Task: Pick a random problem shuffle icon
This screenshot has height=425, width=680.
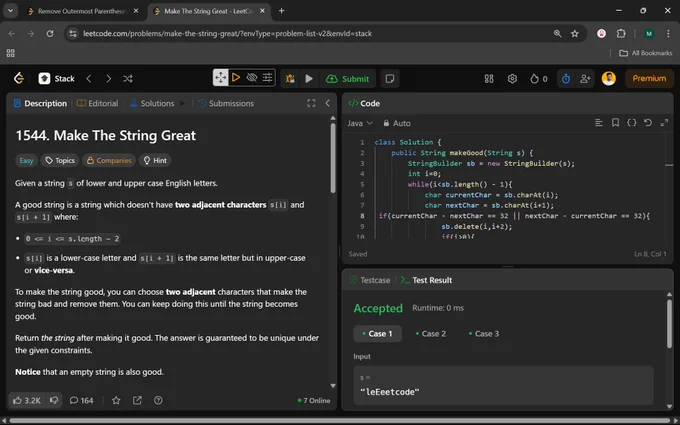Action: [x=128, y=78]
